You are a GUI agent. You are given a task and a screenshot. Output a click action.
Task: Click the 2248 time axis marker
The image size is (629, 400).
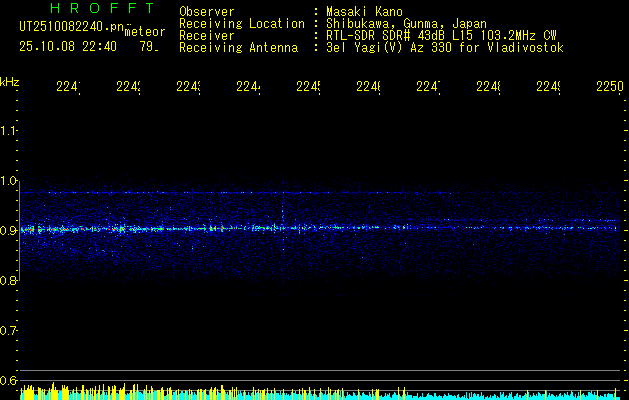pos(489,87)
